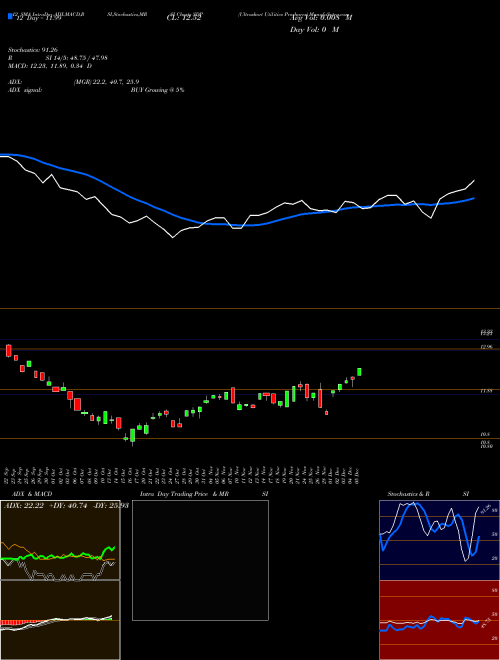Select the '12 Day = 11.99' label
The image size is (500, 660).
37,19
